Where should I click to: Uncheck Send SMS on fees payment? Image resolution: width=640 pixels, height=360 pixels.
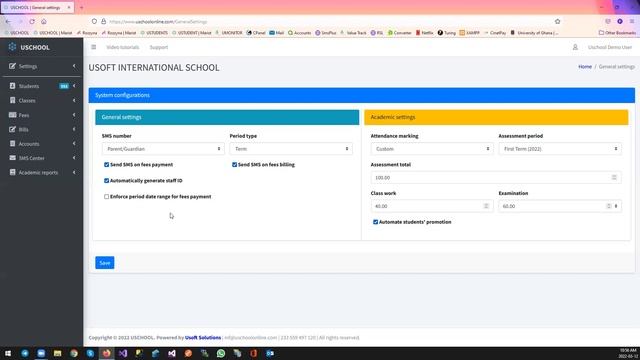tap(107, 164)
